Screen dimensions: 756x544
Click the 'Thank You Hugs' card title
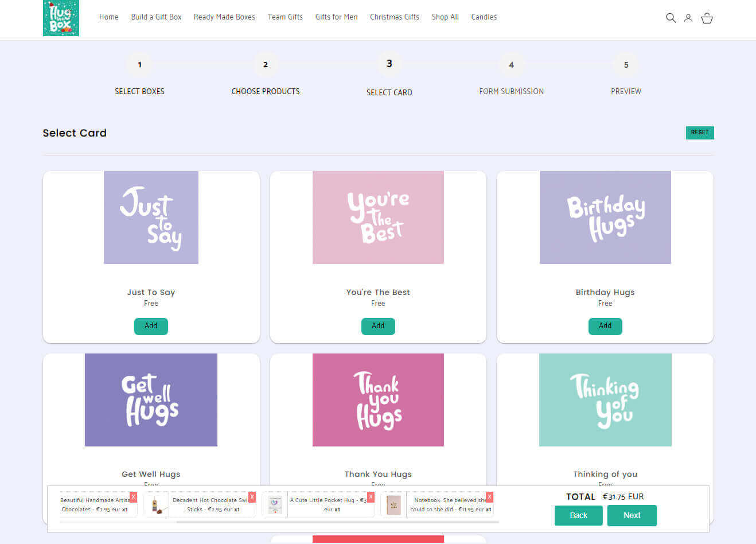[378, 474]
